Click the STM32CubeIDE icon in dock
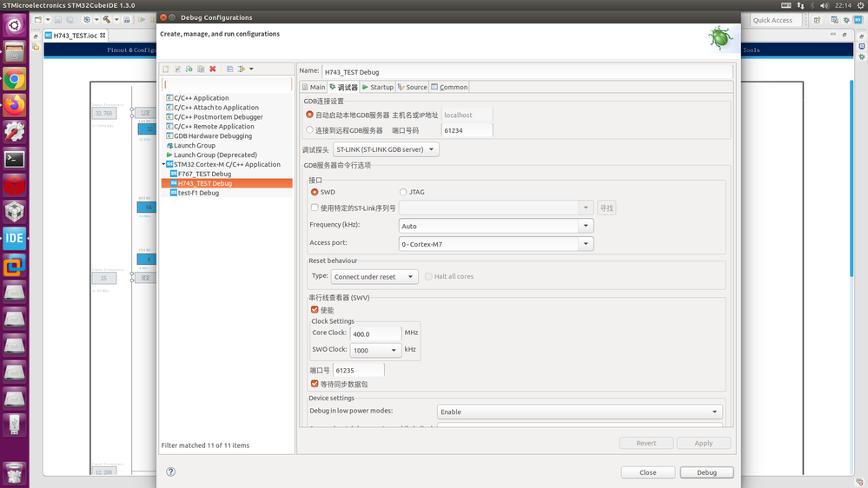868x488 pixels. click(x=15, y=239)
